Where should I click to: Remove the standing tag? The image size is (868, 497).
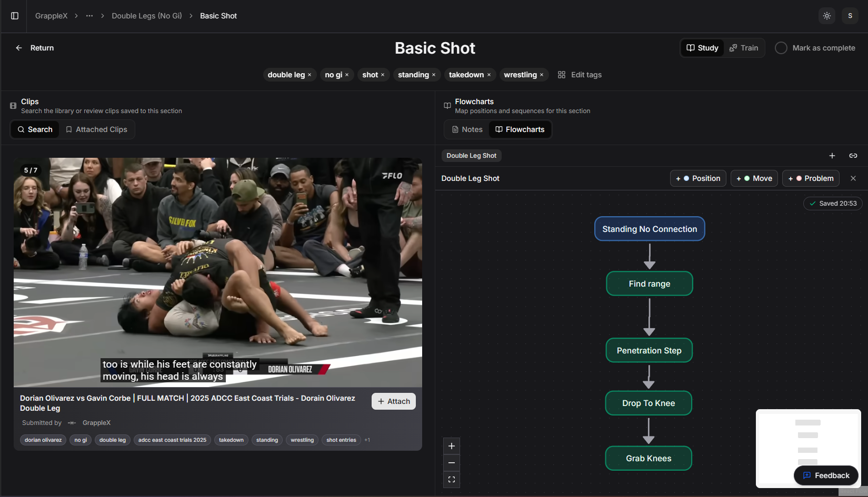[434, 75]
